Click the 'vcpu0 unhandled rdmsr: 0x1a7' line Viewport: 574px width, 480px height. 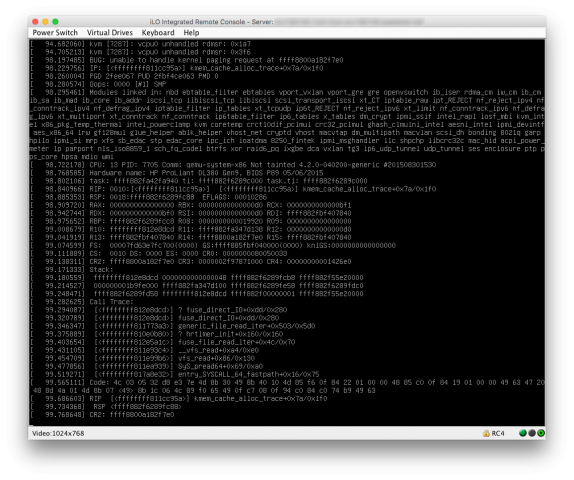pos(140,44)
